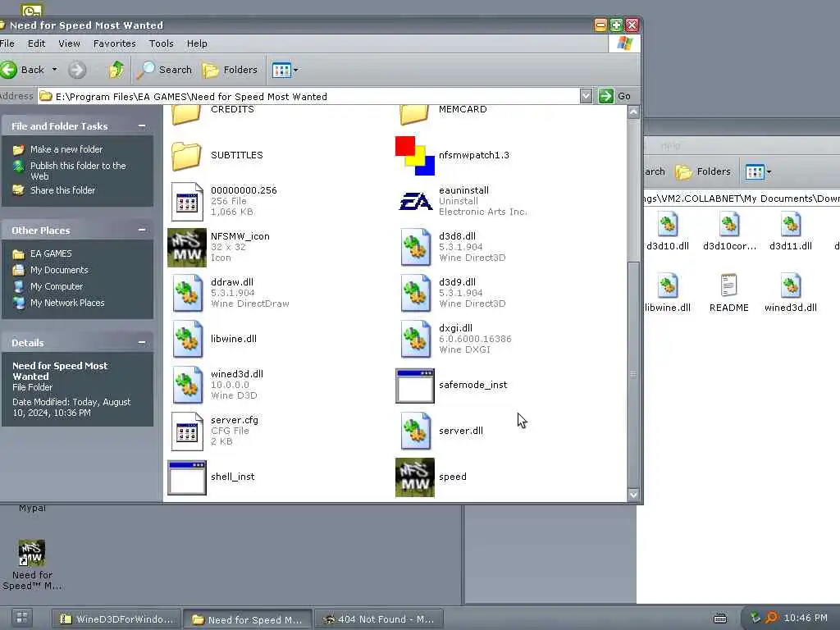Click the vertical scrollbar thumb

(x=633, y=374)
